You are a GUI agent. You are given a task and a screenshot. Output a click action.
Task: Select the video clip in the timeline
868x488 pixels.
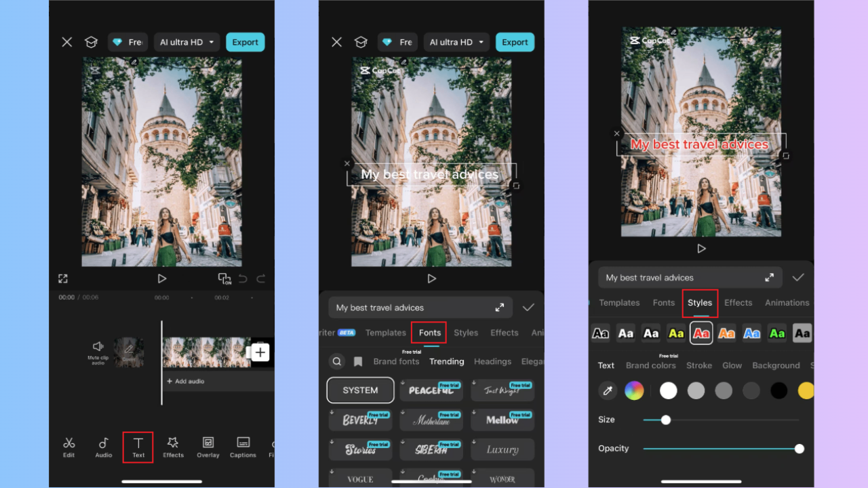207,352
